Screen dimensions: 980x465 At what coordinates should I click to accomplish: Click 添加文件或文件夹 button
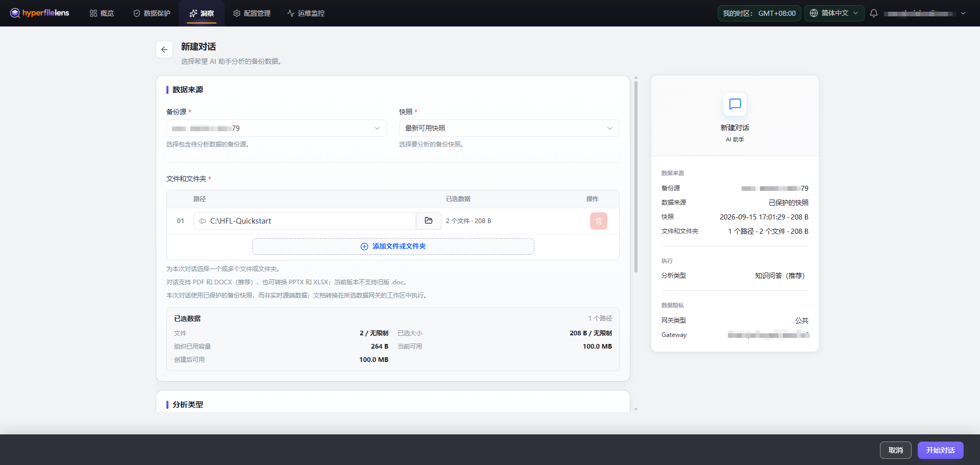(393, 247)
